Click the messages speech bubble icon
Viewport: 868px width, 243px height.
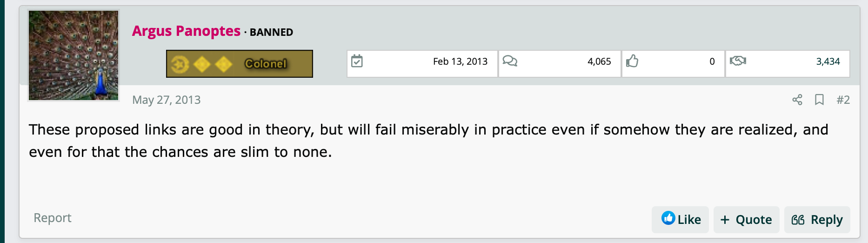click(x=510, y=61)
